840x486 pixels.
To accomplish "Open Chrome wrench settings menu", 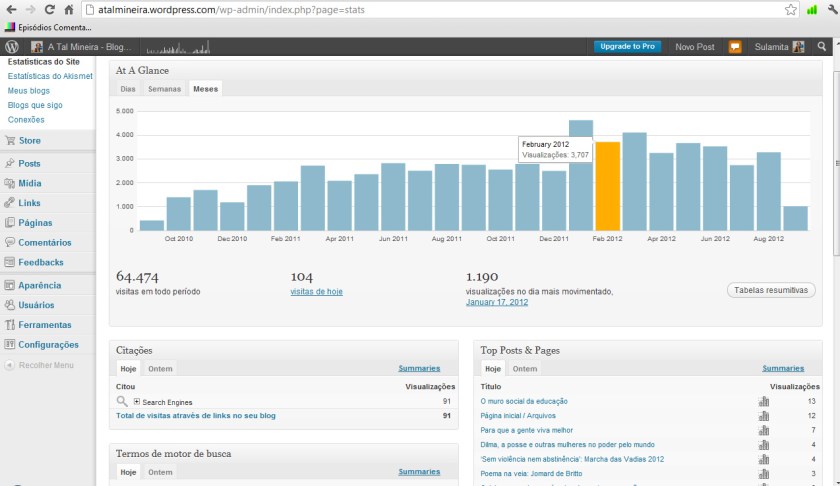I will (x=829, y=9).
